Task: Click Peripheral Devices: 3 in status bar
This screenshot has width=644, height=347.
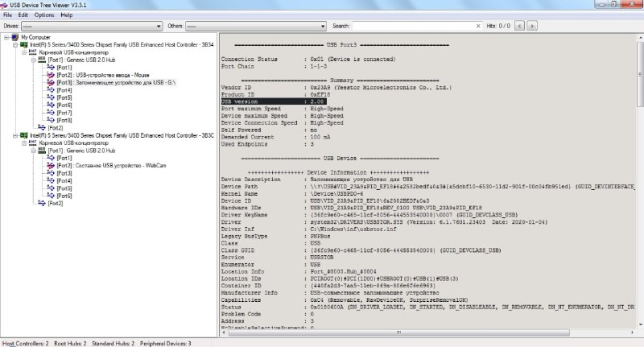Action: pyautogui.click(x=166, y=343)
